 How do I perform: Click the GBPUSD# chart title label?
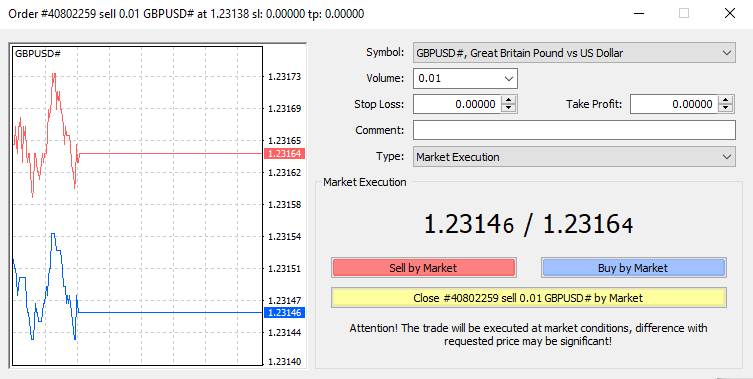[x=38, y=53]
